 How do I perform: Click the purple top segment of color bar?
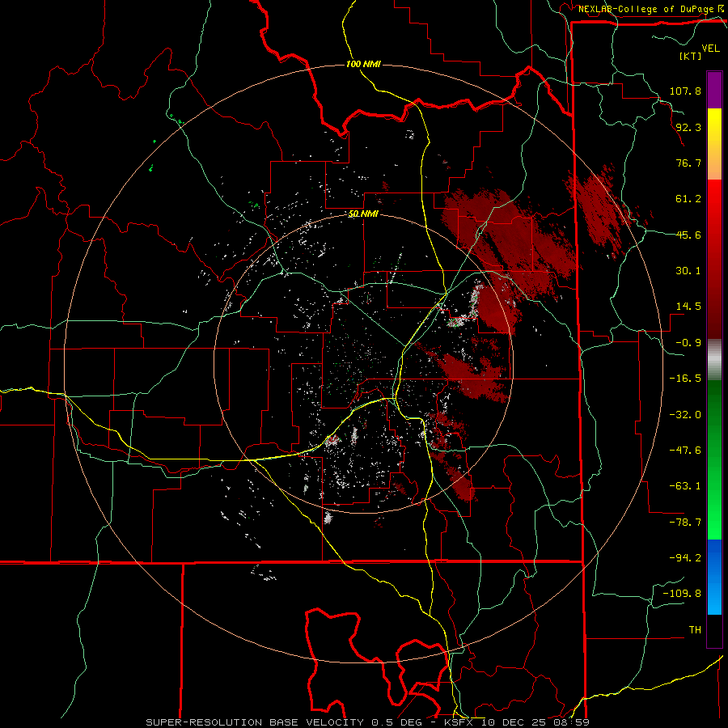(x=714, y=91)
